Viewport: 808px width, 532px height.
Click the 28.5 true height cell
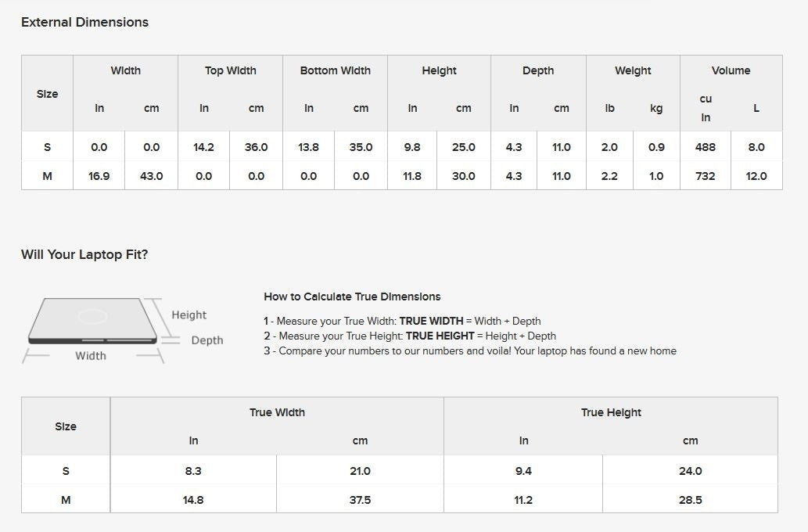[x=690, y=499]
